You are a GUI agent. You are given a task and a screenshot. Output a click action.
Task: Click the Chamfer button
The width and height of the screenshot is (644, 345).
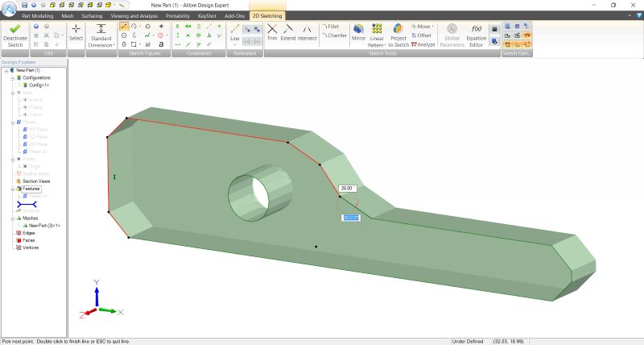335,35
